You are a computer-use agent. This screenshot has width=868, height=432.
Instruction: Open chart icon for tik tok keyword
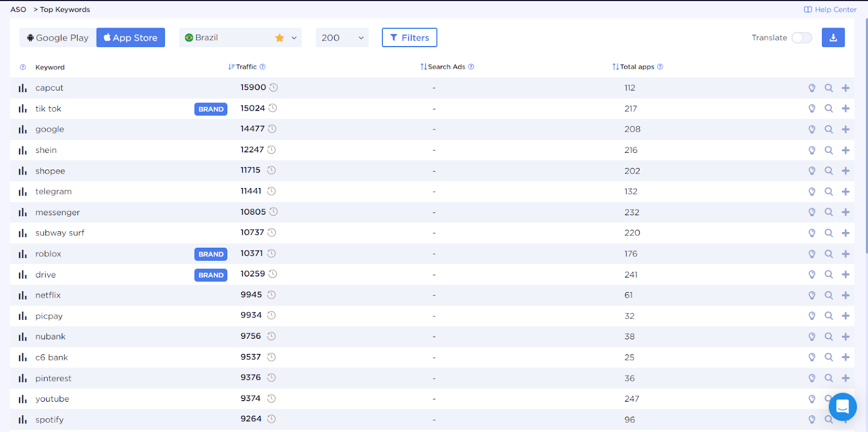(x=22, y=108)
